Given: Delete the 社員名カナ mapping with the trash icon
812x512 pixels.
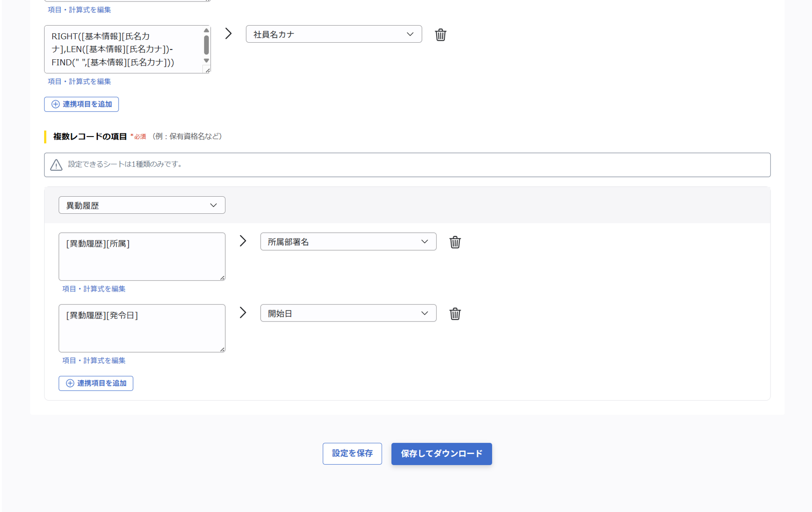Looking at the screenshot, I should click(x=440, y=34).
